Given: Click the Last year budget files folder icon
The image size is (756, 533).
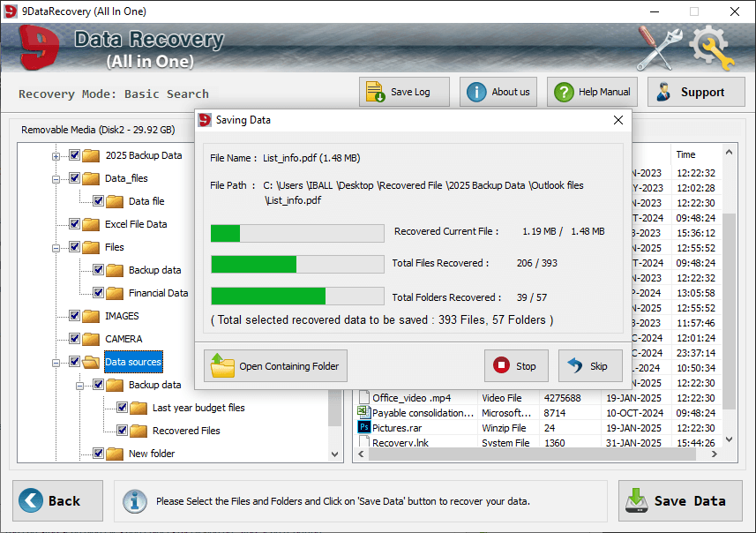Looking at the screenshot, I should (x=138, y=408).
